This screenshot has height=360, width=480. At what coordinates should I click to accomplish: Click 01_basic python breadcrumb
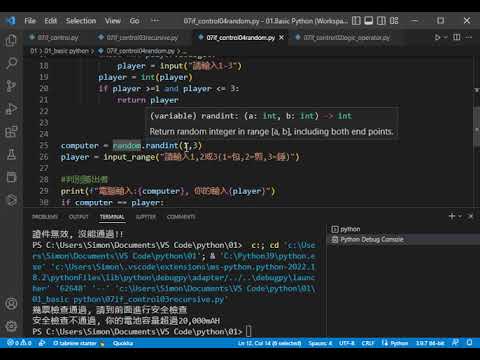67,51
